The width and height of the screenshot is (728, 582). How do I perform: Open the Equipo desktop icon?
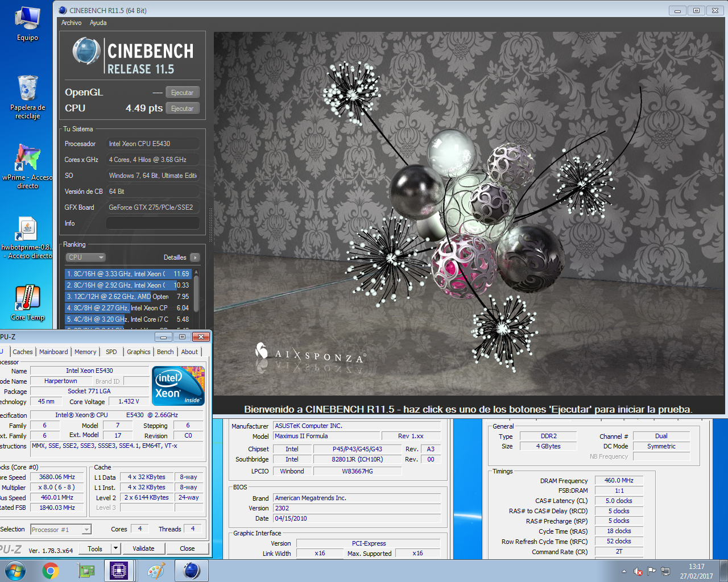27,24
